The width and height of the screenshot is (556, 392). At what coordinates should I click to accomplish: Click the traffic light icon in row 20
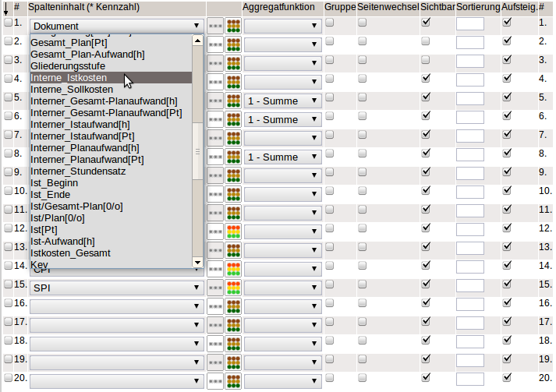pyautogui.click(x=233, y=381)
